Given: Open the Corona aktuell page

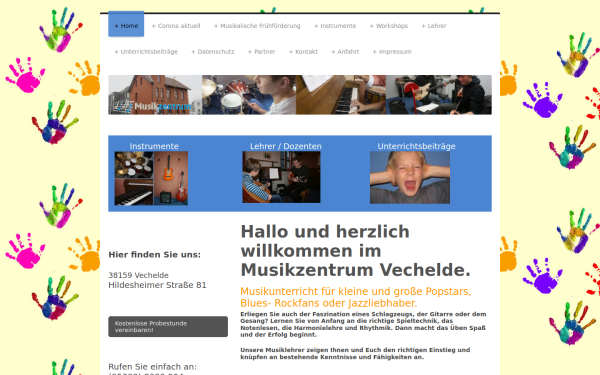Looking at the screenshot, I should click(176, 26).
